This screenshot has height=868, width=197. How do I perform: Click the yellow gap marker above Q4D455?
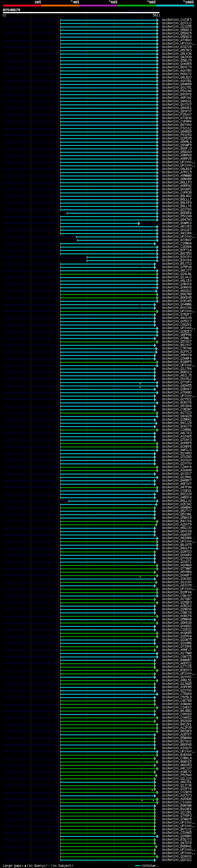pos(140,384)
